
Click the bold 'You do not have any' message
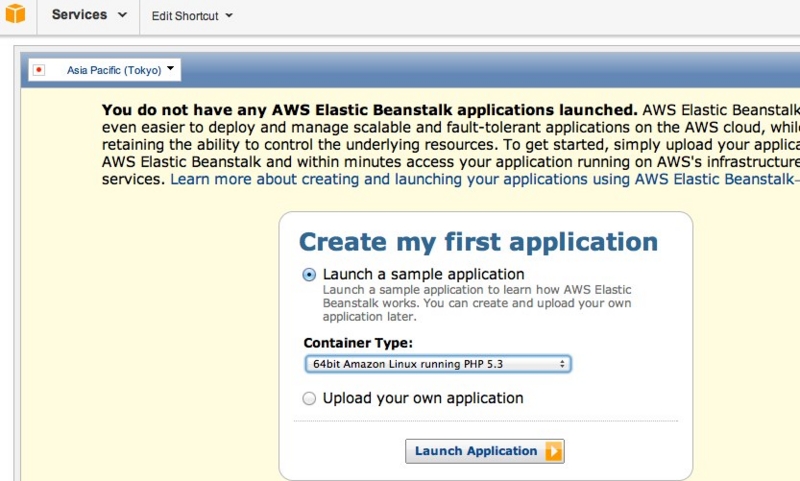(x=369, y=110)
